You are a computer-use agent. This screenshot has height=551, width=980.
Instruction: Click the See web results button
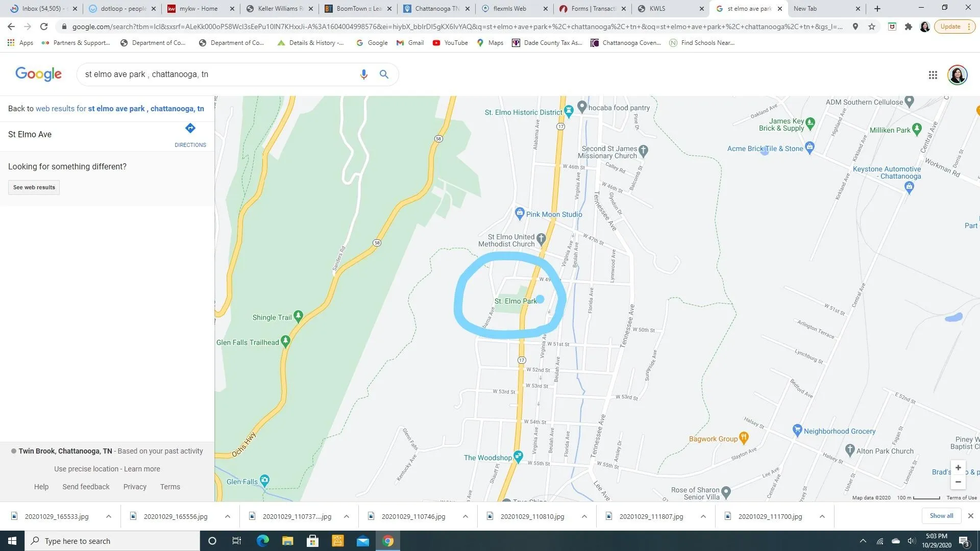[34, 187]
